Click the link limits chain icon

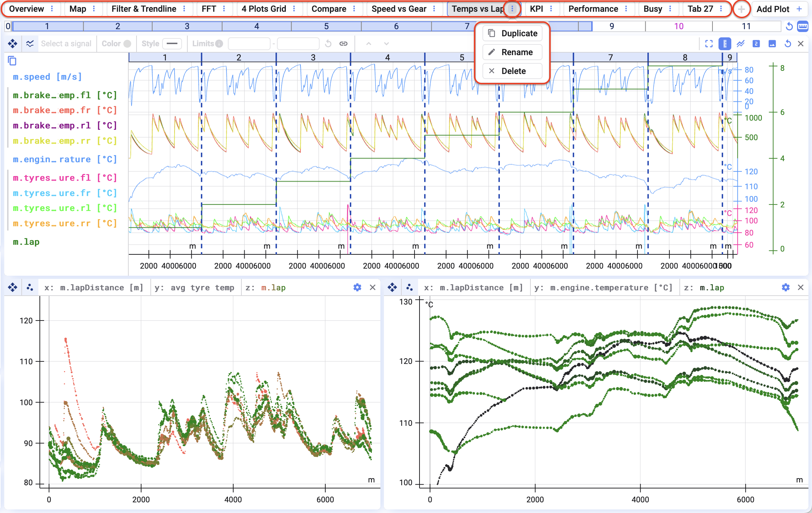(343, 44)
